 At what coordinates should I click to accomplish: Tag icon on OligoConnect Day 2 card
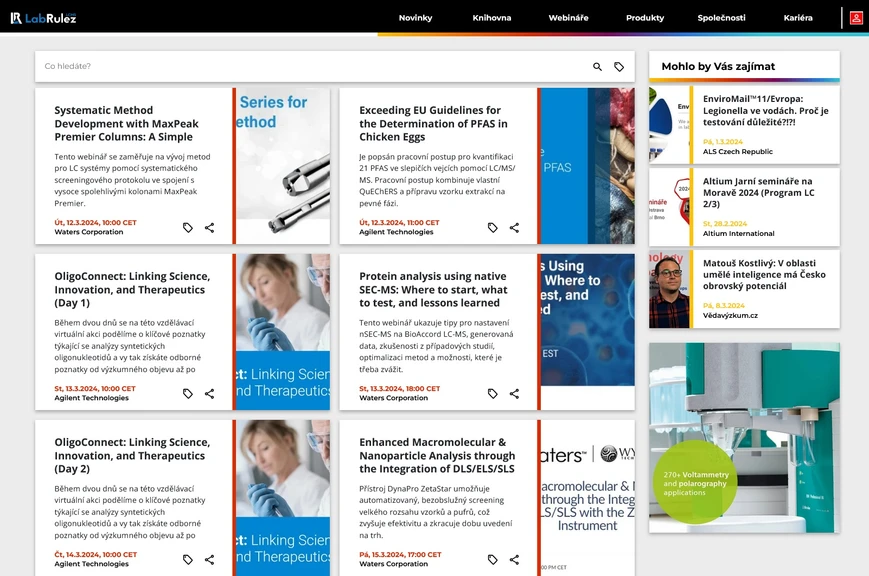[x=188, y=559]
